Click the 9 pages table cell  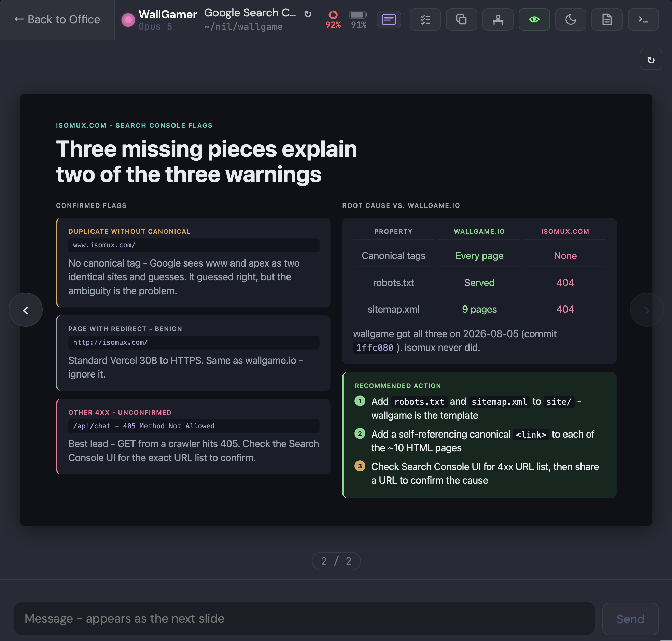(x=479, y=309)
